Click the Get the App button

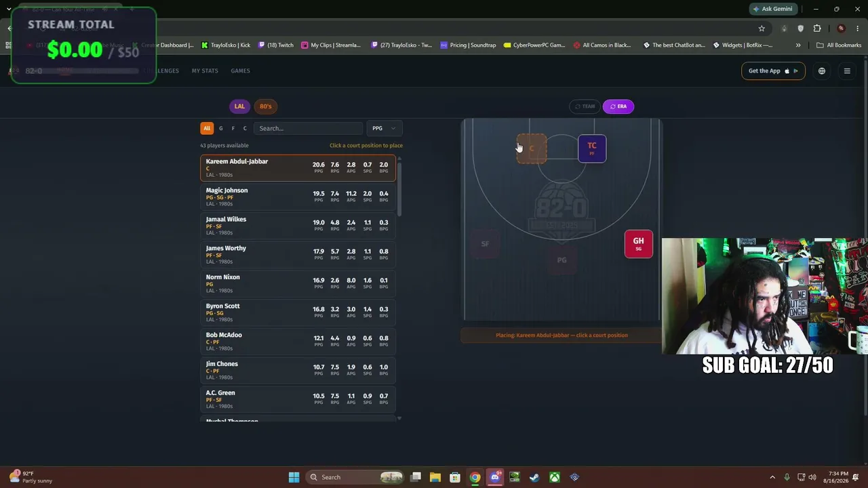[773, 71]
